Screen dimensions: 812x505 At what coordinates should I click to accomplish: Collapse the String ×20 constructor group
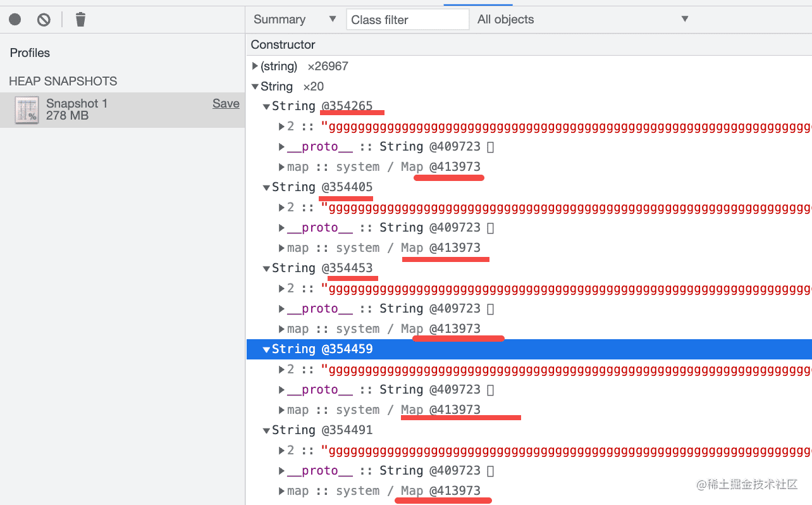pos(255,87)
